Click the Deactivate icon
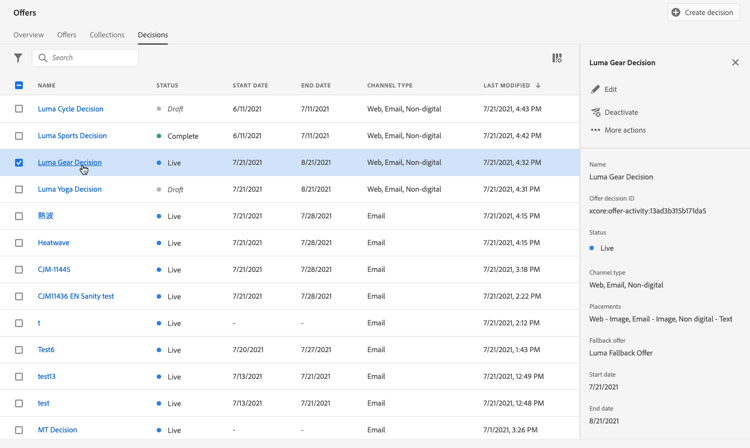Image resolution: width=750 pixels, height=448 pixels. tap(596, 112)
